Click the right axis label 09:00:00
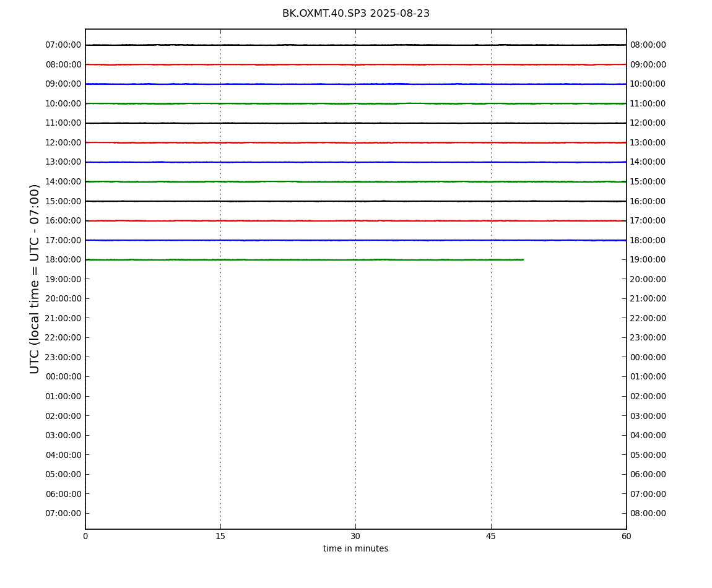 [x=648, y=64]
